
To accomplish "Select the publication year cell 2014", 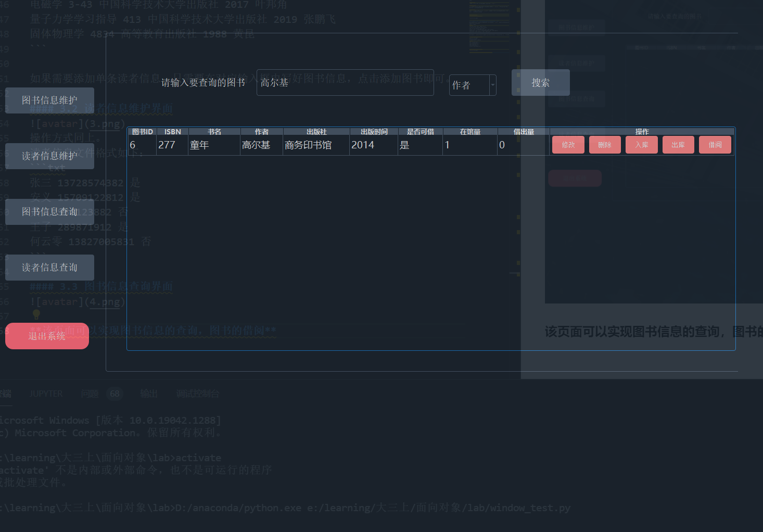I will 374,145.
